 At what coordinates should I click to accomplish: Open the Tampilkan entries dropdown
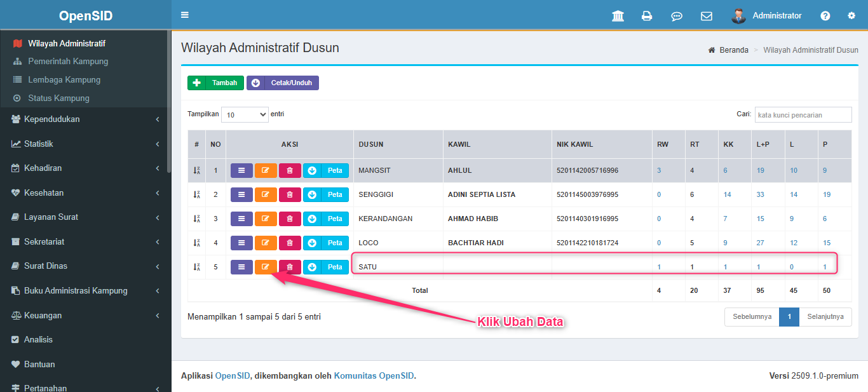[x=245, y=114]
